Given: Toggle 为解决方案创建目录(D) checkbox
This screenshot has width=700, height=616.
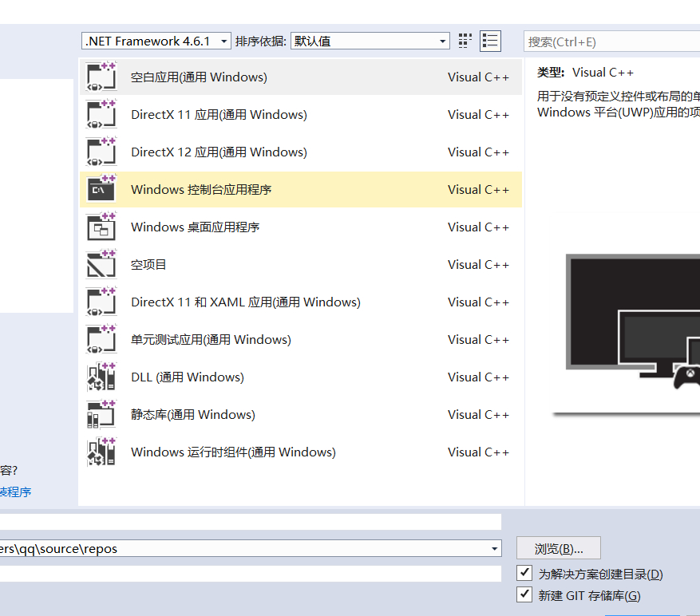Looking at the screenshot, I should [x=524, y=573].
